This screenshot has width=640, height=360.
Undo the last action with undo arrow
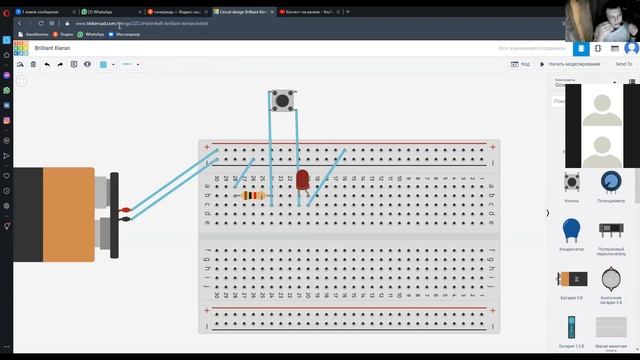47,64
